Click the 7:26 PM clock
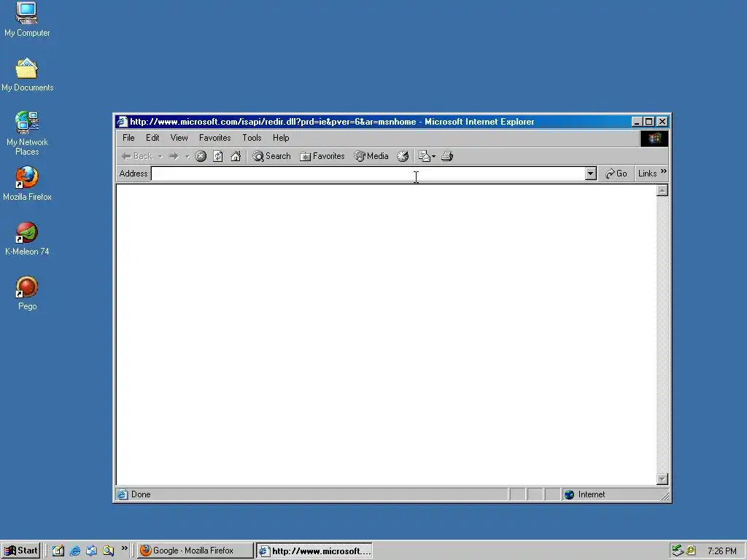The image size is (747, 560). pyautogui.click(x=721, y=551)
